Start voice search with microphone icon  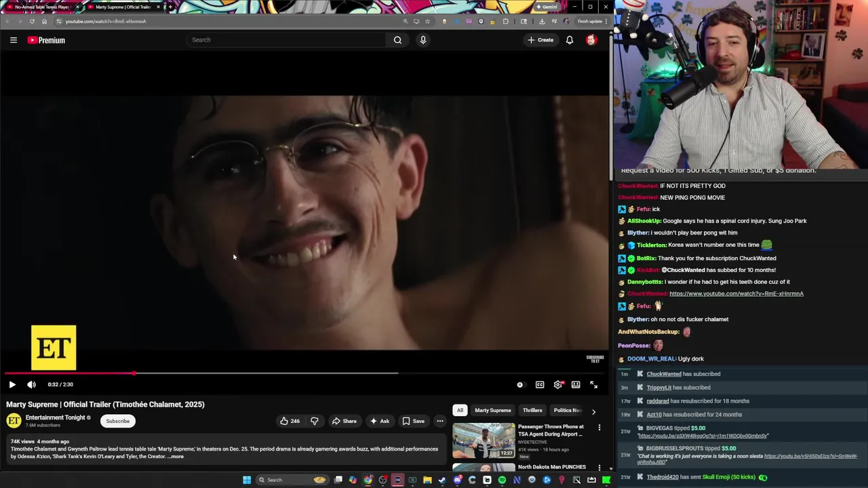(x=423, y=40)
